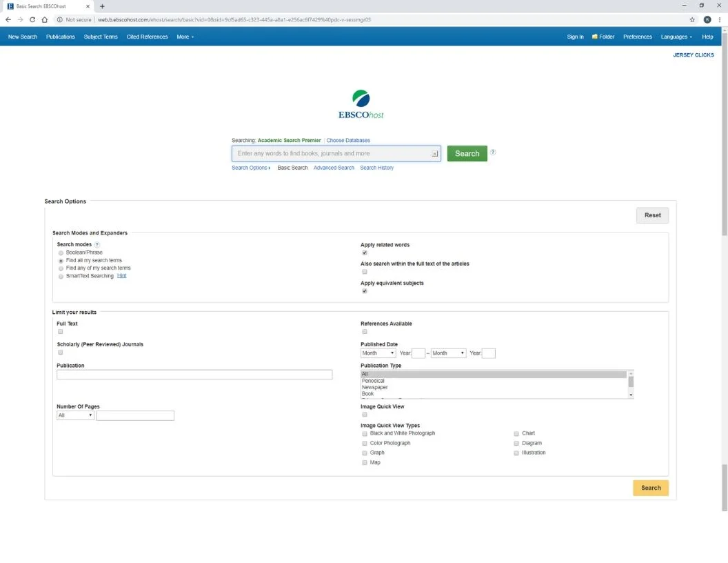Enable search within full text of articles
The width and height of the screenshot is (728, 563).
coord(365,272)
